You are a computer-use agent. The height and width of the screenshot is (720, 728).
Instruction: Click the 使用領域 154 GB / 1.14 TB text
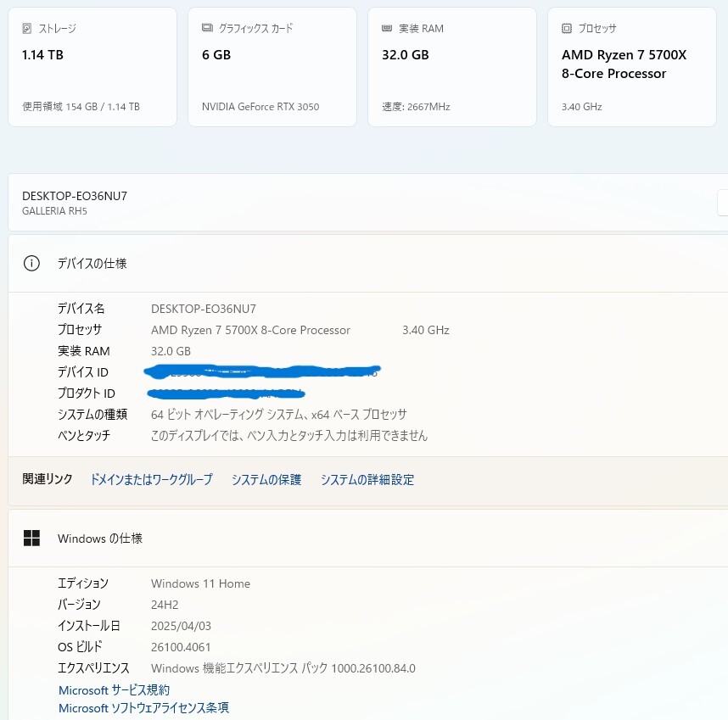click(81, 107)
